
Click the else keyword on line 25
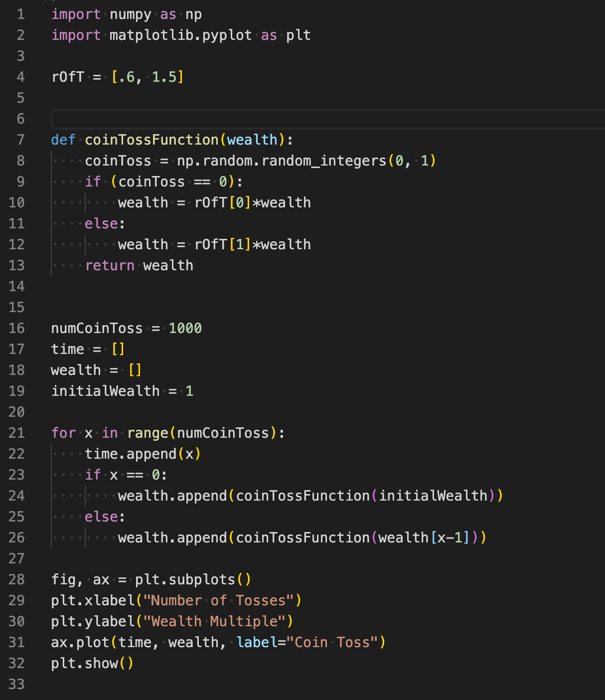101,517
